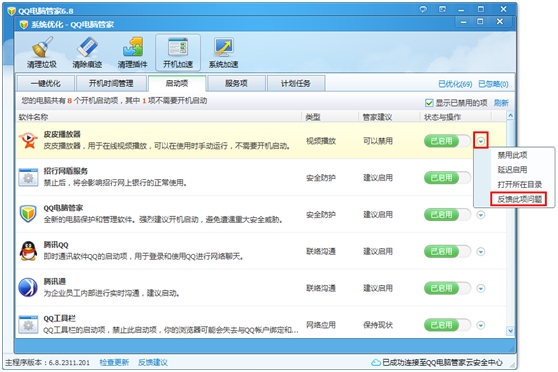558x372 pixels.
Task: Expand the dropdown arrow for QQ工具栏 row
Action: click(481, 325)
